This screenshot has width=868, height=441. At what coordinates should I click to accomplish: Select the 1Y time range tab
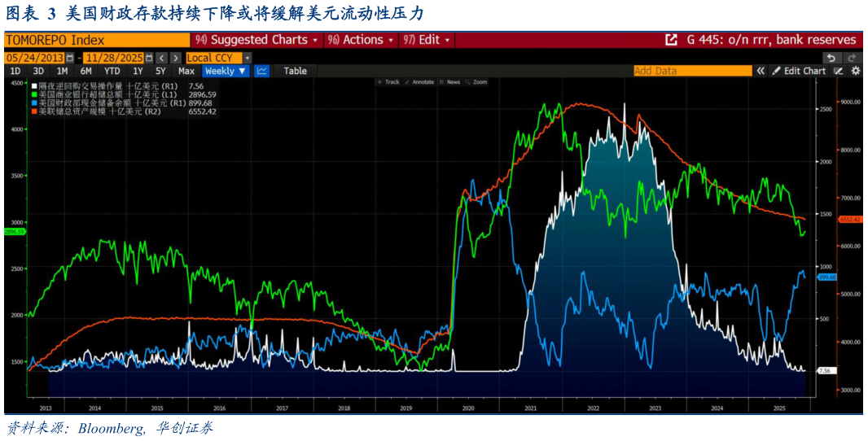coord(138,72)
